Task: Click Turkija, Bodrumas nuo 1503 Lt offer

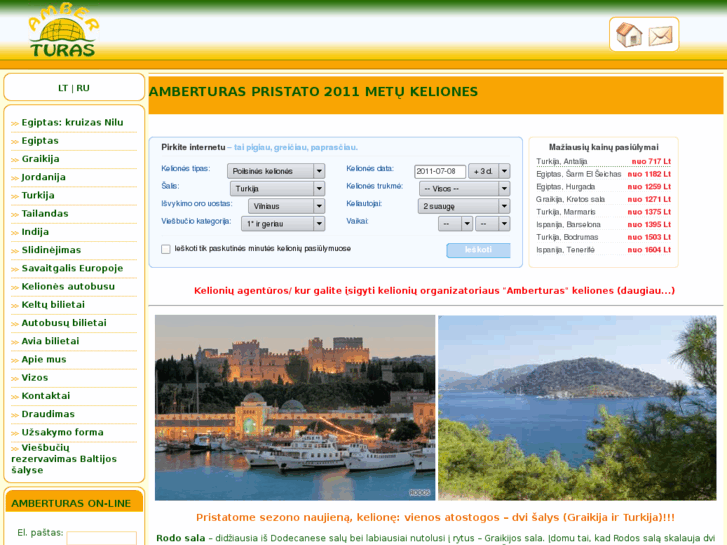Action: [603, 237]
